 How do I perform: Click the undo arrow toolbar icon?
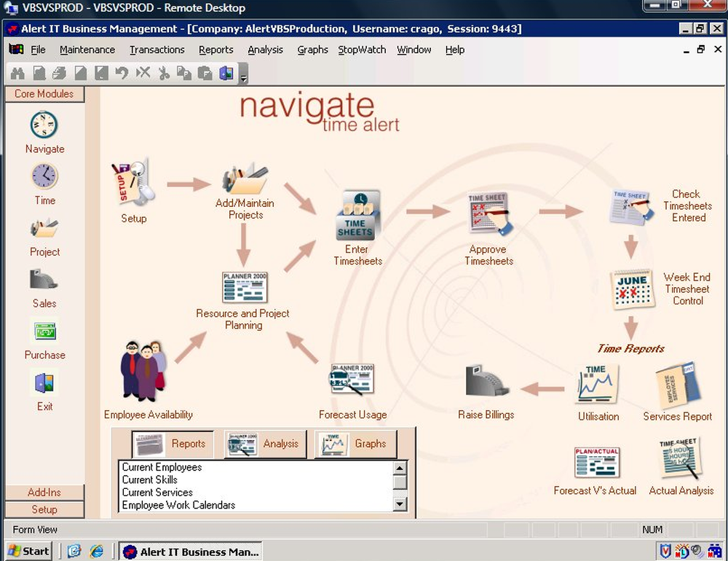pos(122,73)
